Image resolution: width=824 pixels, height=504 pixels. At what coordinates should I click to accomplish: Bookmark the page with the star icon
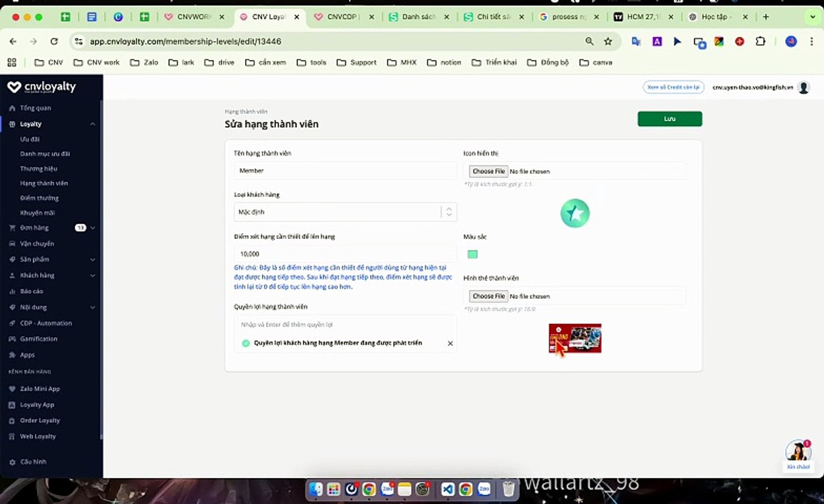(x=608, y=41)
